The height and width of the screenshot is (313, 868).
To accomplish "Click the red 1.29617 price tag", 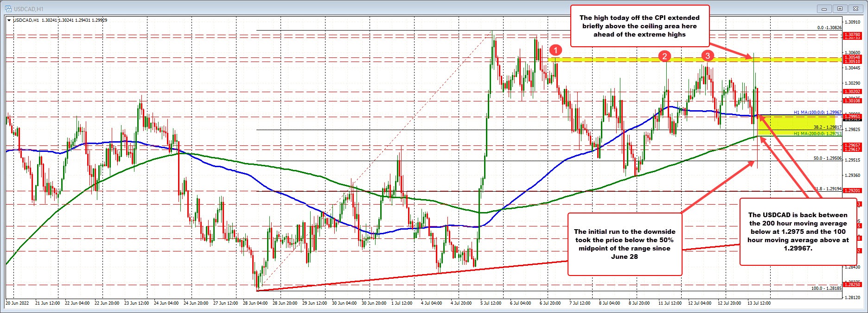I will (x=852, y=150).
